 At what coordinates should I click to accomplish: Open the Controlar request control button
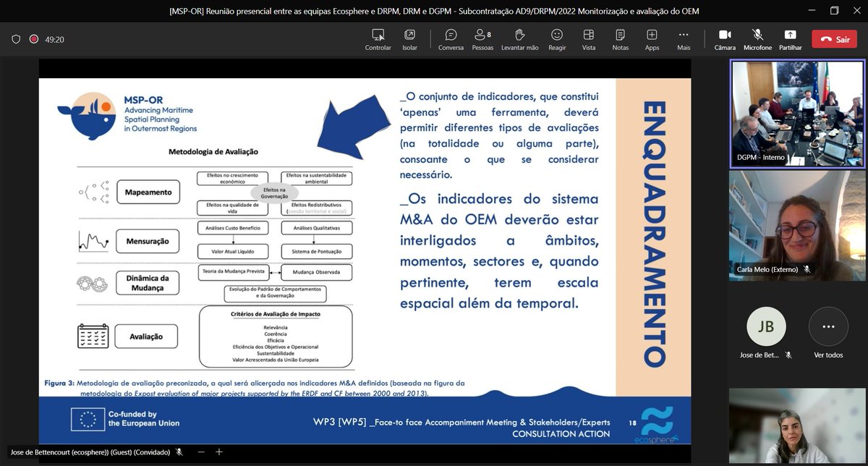point(378,39)
